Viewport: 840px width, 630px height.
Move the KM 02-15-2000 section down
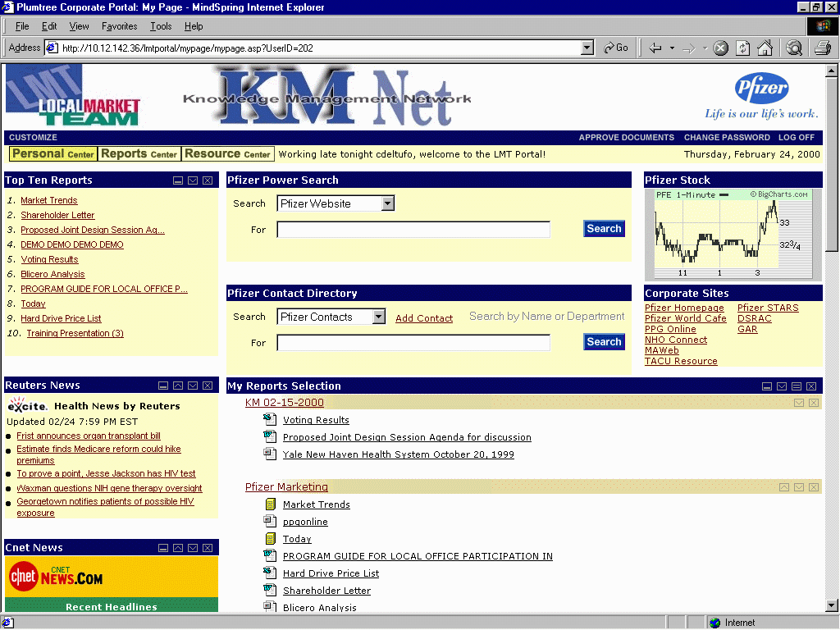click(x=799, y=402)
